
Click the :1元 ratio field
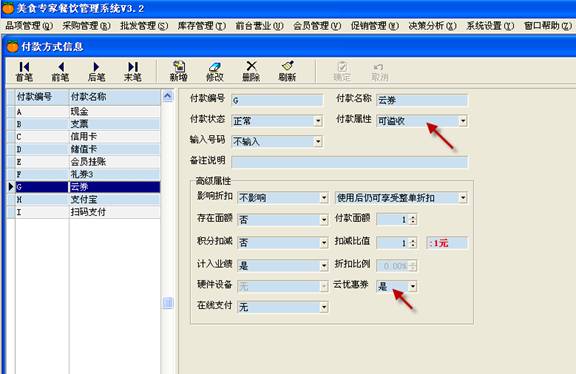point(447,243)
